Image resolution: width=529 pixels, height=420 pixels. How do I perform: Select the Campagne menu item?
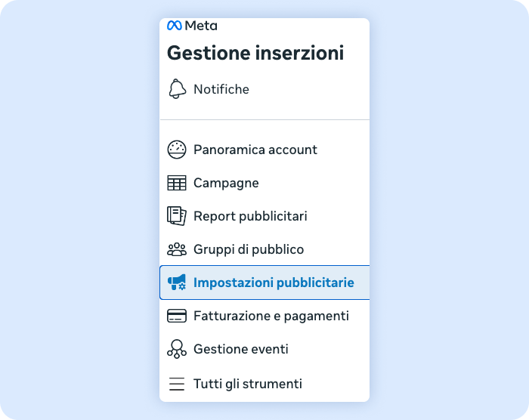[x=226, y=183]
